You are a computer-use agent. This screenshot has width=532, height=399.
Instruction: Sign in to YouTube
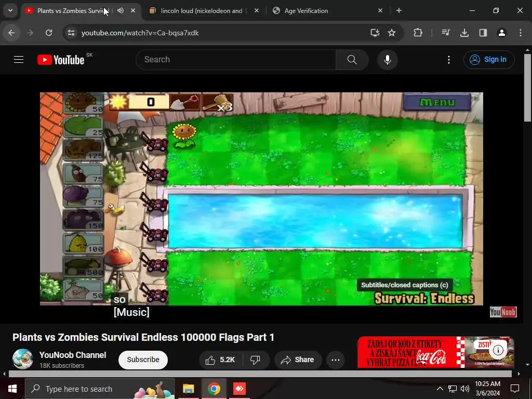tap(489, 60)
